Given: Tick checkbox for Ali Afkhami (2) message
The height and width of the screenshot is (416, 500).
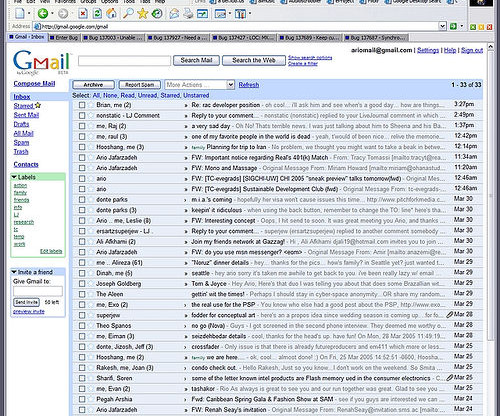Looking at the screenshot, I should (x=82, y=242).
